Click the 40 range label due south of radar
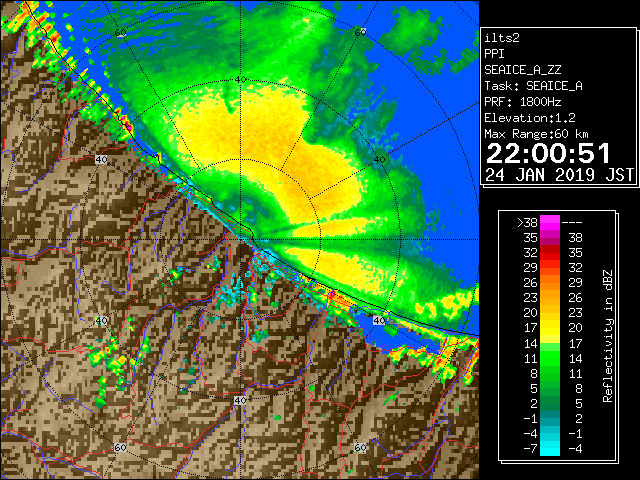This screenshot has height=480, width=640. point(240,400)
